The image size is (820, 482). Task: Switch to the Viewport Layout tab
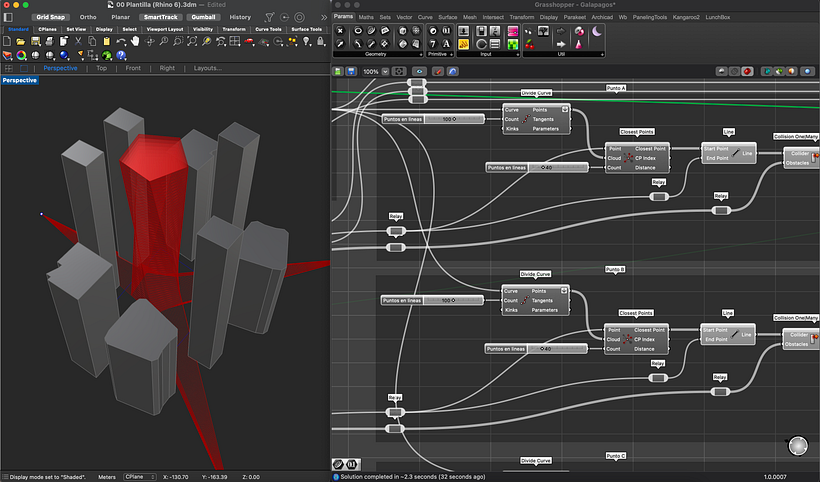pos(165,29)
